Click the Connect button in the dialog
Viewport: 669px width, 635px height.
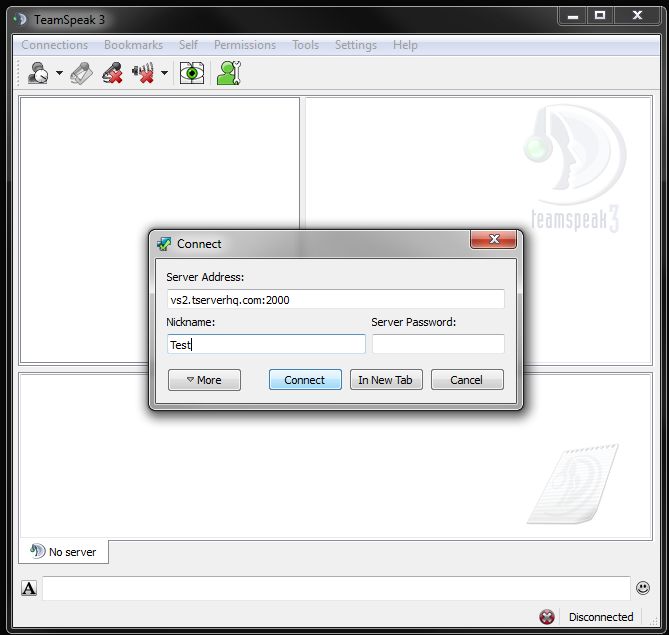click(305, 380)
